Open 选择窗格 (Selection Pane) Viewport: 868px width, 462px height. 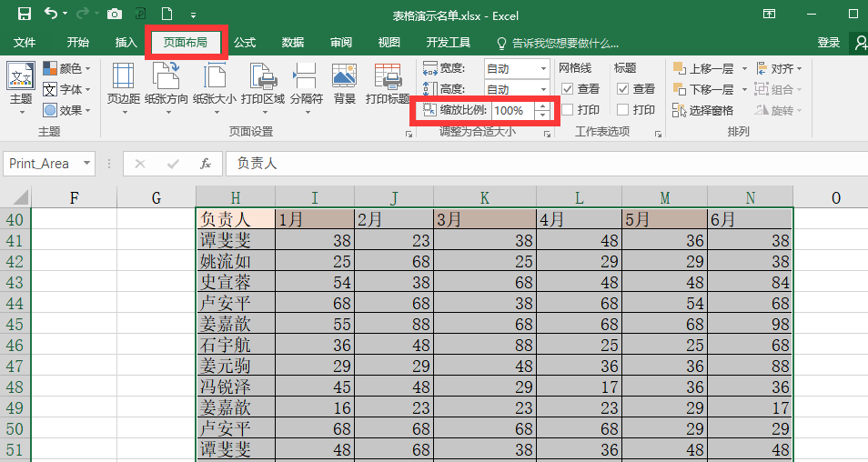point(703,110)
